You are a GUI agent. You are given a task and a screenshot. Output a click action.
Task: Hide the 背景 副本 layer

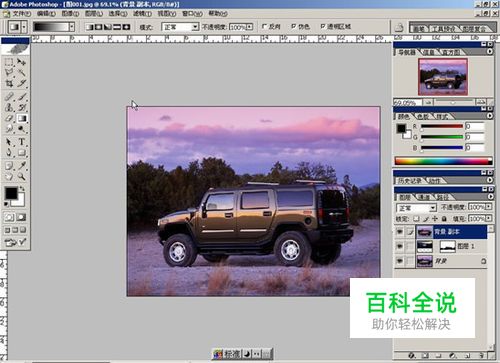click(x=399, y=232)
